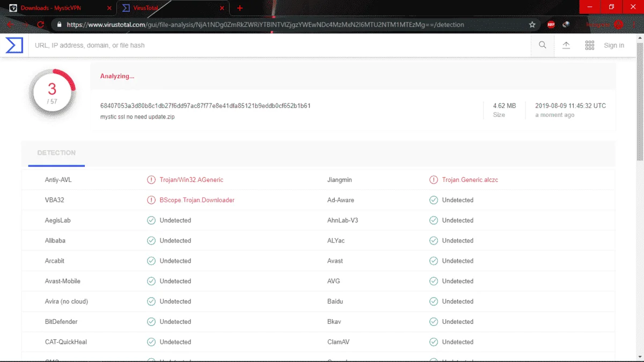Click the alert icon beside Trojan/Win32.AGeneric

coord(151,180)
